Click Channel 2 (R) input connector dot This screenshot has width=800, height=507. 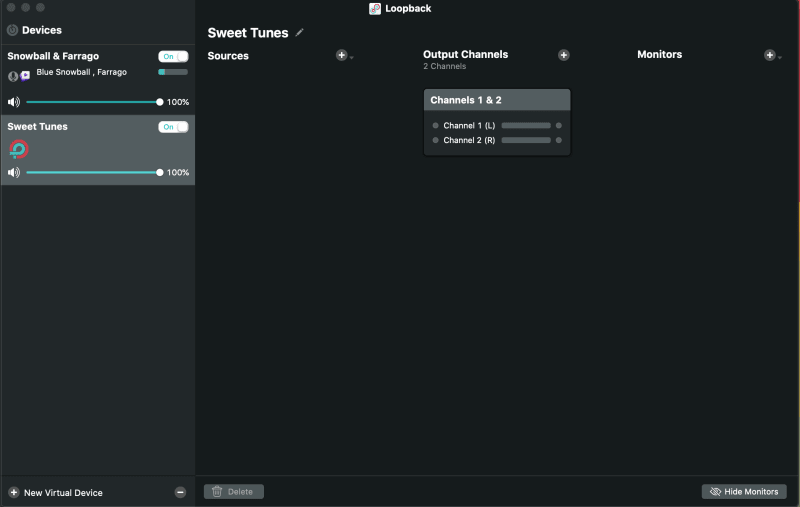point(435,140)
